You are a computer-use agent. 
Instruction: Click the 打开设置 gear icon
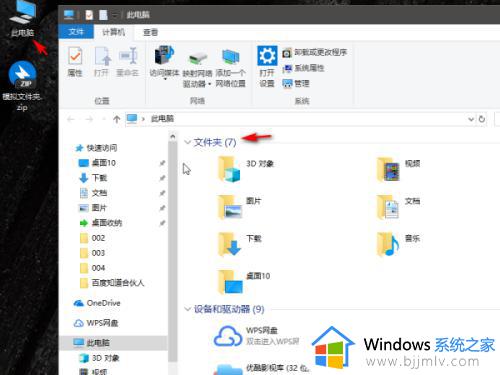click(267, 67)
